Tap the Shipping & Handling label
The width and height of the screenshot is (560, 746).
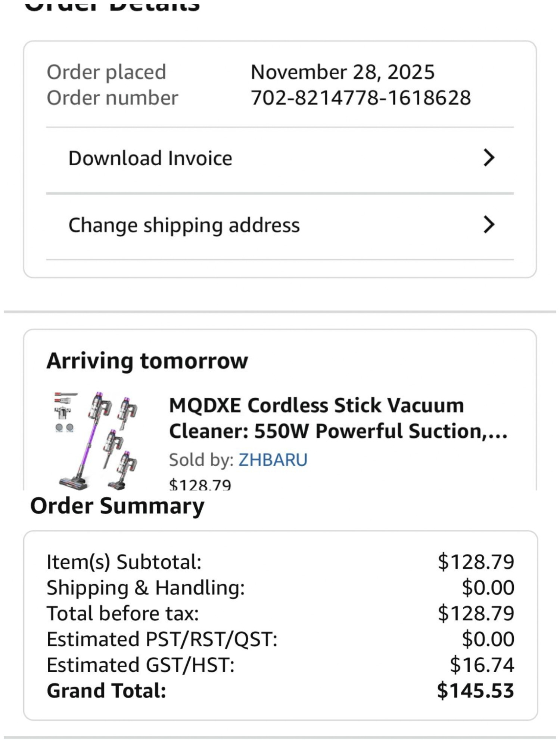coord(146,588)
